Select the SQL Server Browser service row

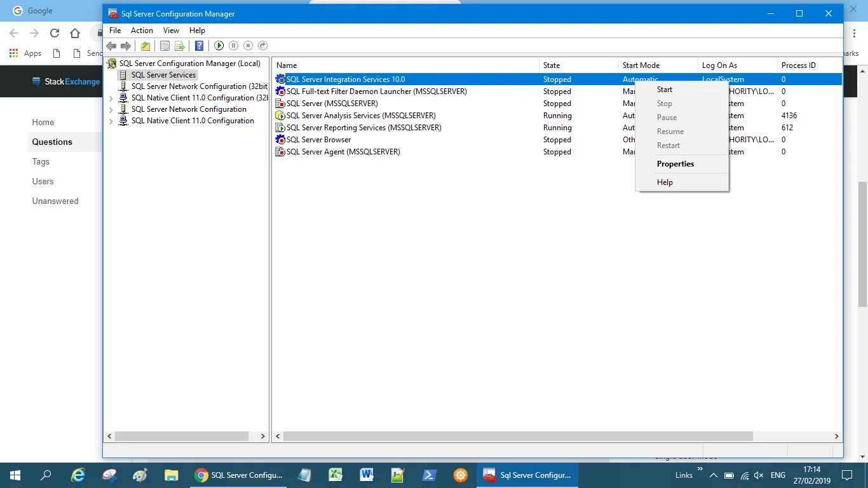point(557,140)
